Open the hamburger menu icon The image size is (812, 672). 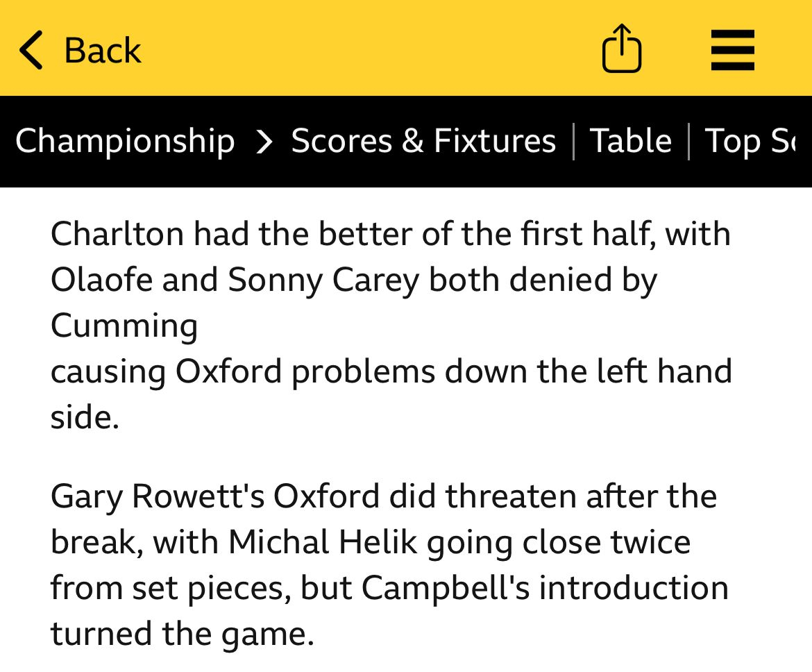point(733,50)
